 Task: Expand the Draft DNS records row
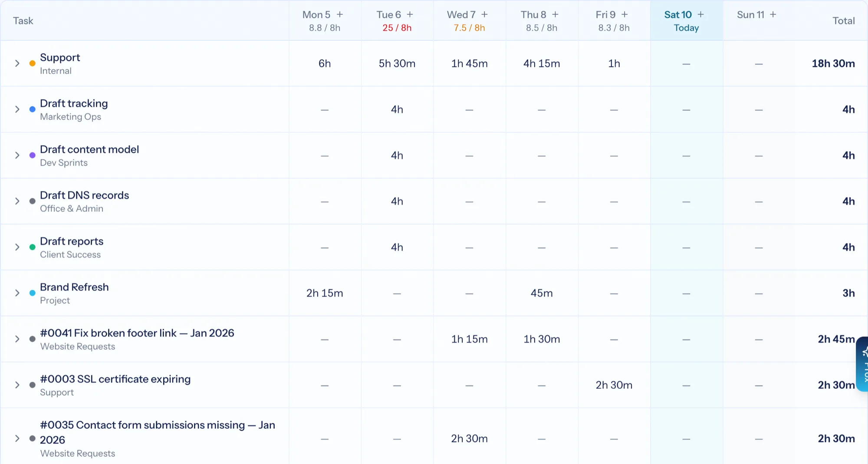click(x=17, y=201)
